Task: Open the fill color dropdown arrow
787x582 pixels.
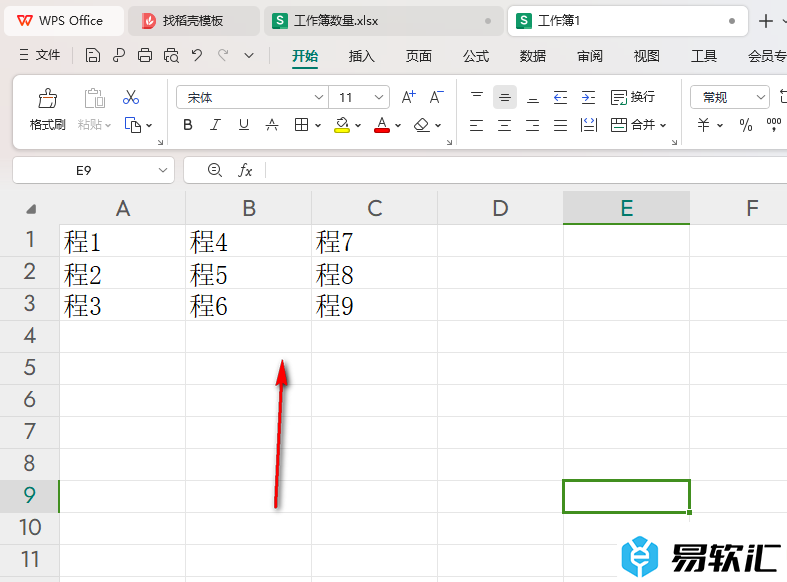Action: click(x=358, y=125)
